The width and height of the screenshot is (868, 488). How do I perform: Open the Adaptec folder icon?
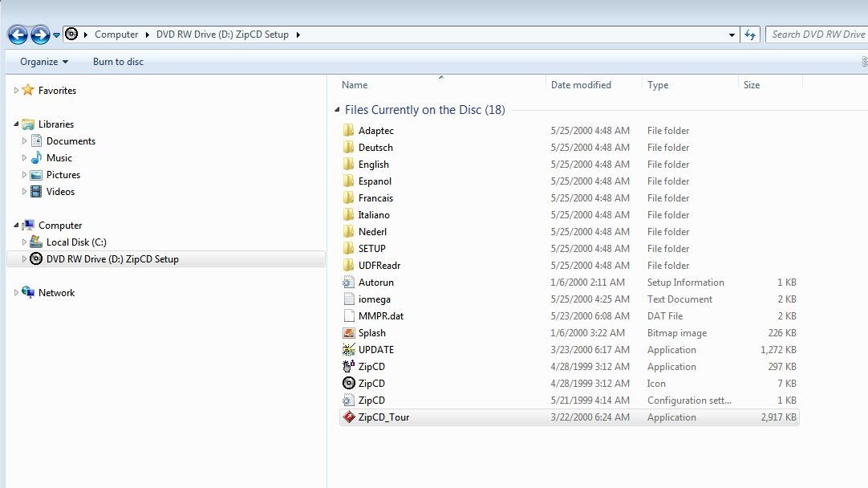(349, 131)
